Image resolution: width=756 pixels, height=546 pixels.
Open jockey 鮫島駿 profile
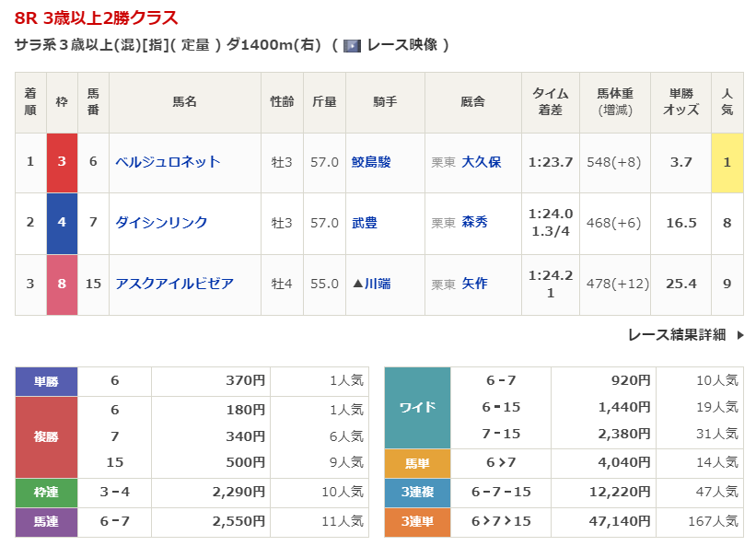coord(371,162)
